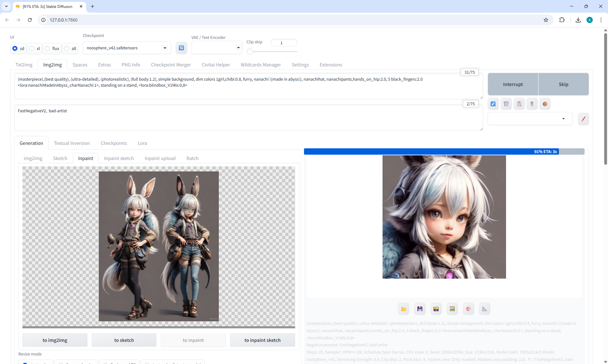Click the pink paintbrush edit styles icon
Image resolution: width=608 pixels, height=364 pixels.
pos(583,119)
